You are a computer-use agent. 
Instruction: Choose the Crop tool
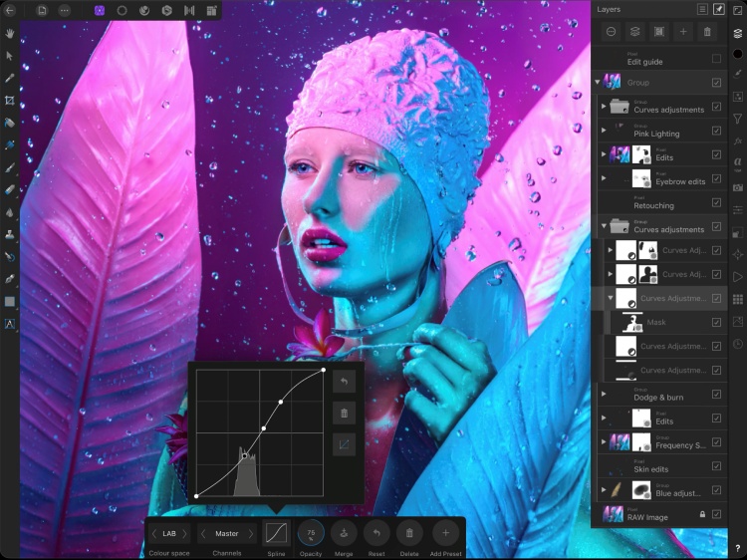click(10, 100)
